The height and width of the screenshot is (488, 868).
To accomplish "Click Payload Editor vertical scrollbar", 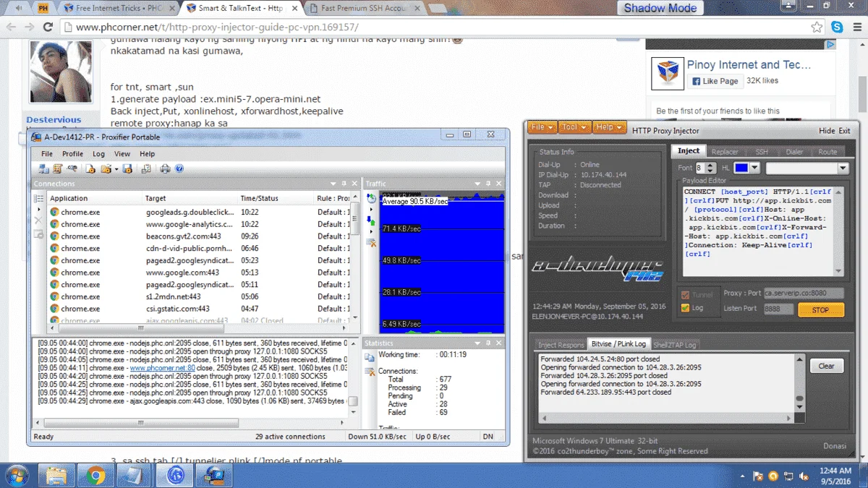I will click(839, 231).
